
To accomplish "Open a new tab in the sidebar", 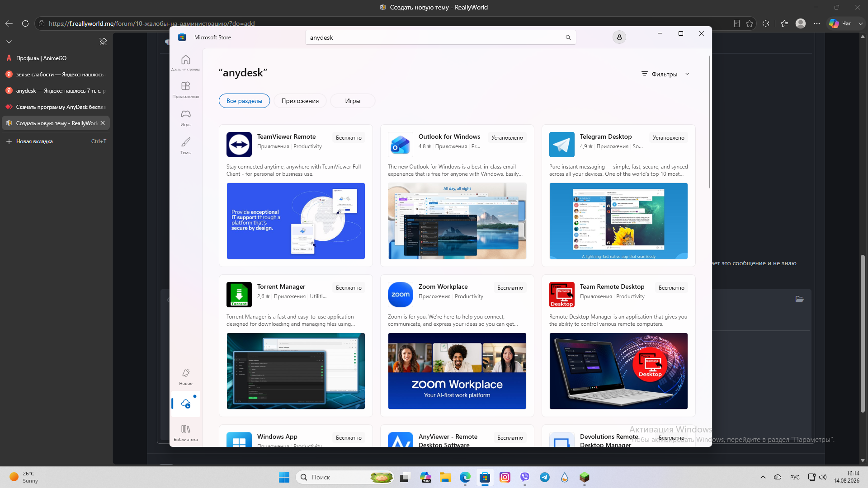I will [56, 141].
